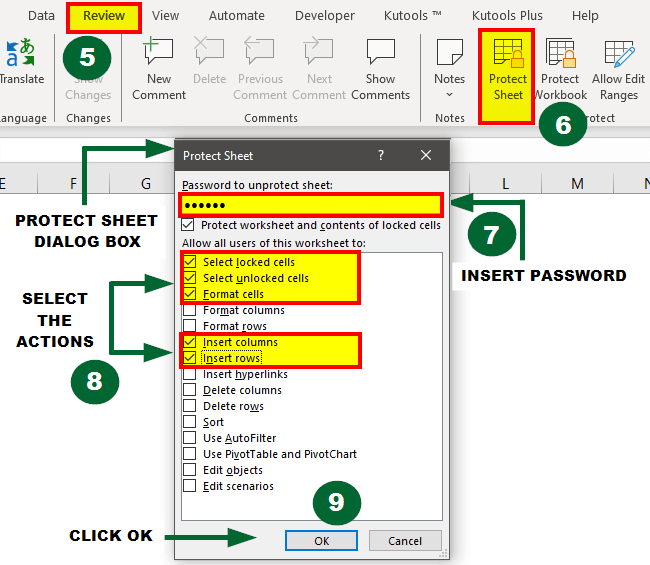Select column L header
Viewport: 650px width, 565px height.
pyautogui.click(x=505, y=183)
